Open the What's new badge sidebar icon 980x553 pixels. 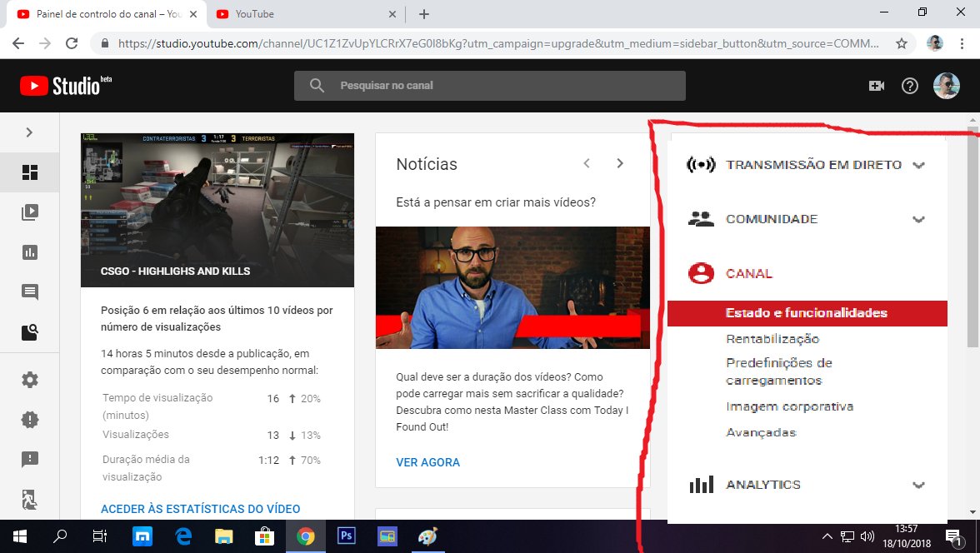[x=29, y=419]
